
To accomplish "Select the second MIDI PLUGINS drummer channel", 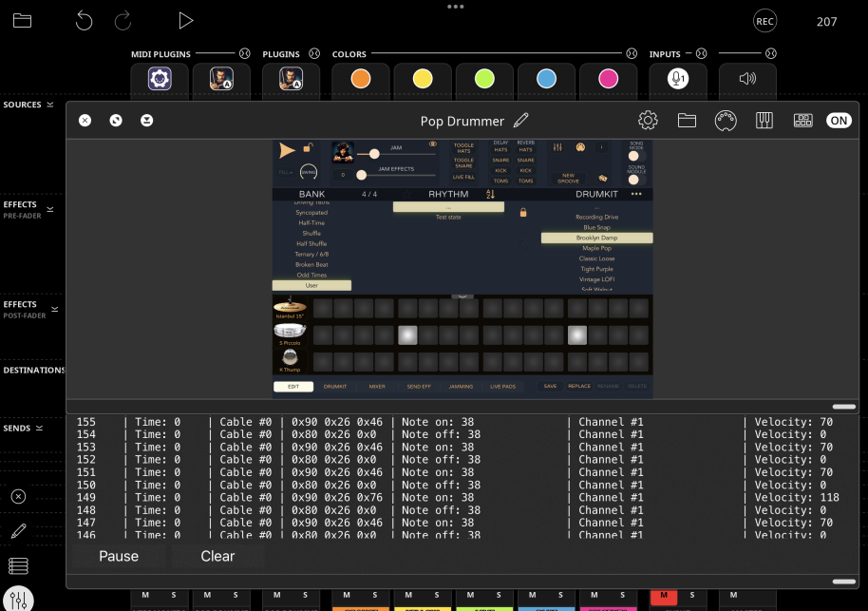I will (221, 79).
